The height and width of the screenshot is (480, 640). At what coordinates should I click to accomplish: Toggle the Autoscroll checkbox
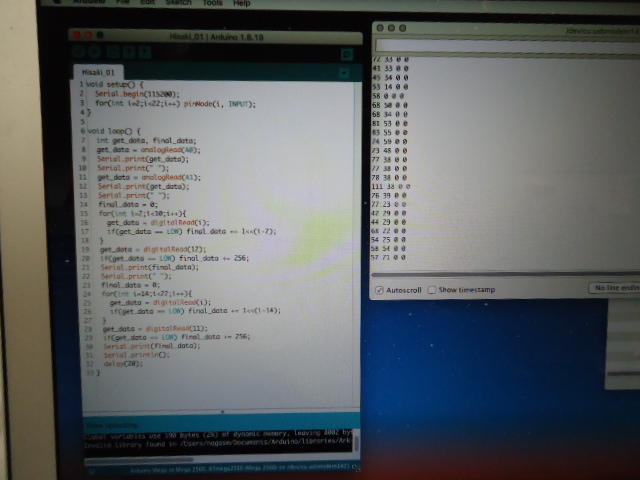[x=379, y=290]
